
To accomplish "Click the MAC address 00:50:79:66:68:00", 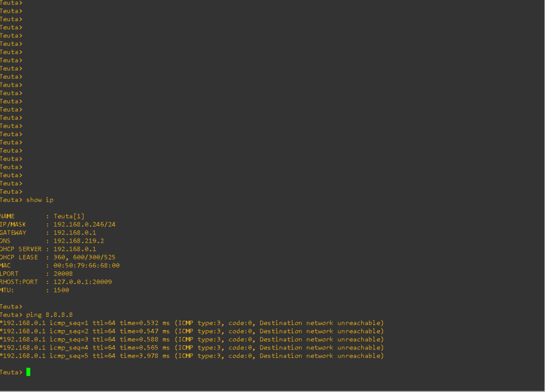I will click(86, 265).
